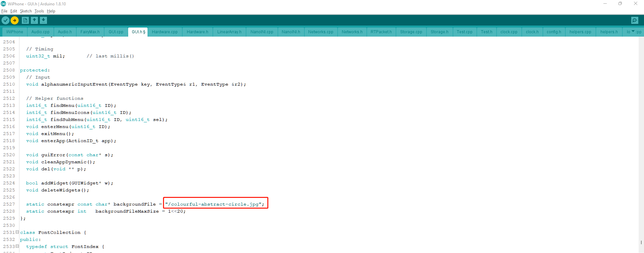
Task: Open the tab list dropdown arrow
Action: (x=633, y=32)
